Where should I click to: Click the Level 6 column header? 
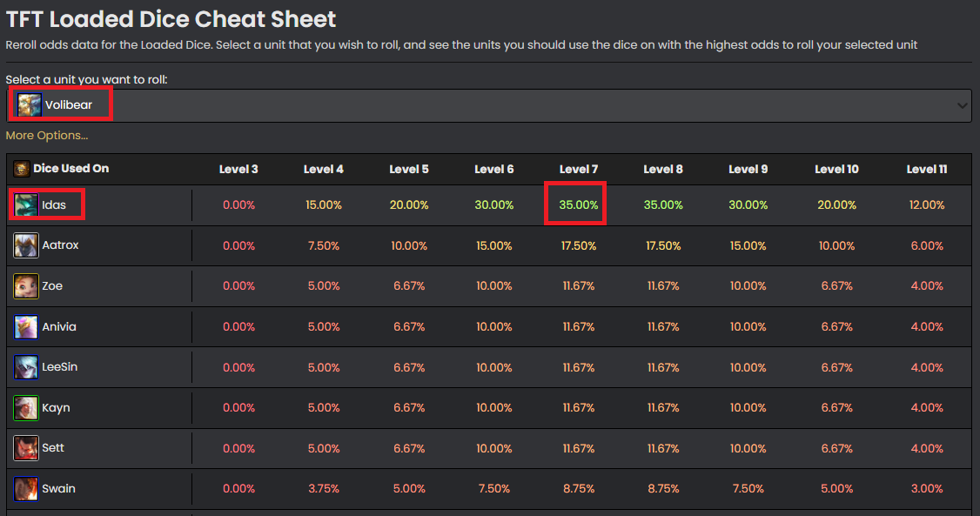(x=493, y=170)
